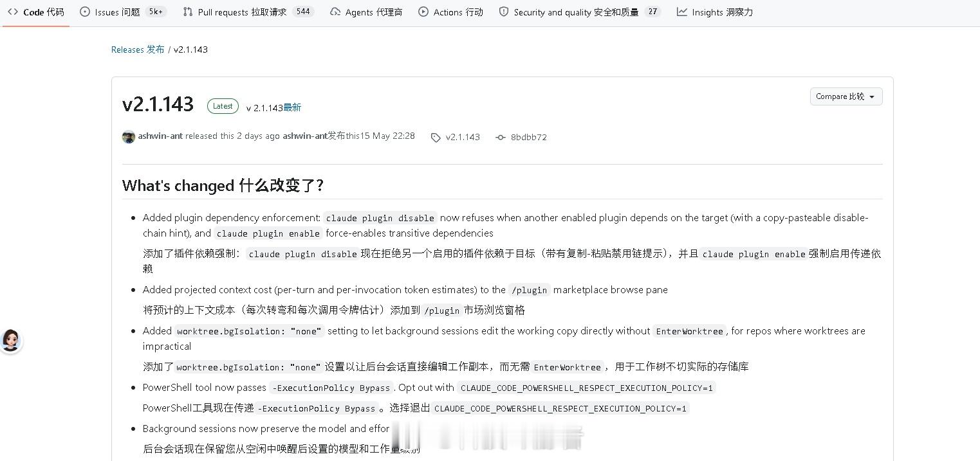Go to the Actions tab
This screenshot has height=461, width=980.
(x=450, y=12)
